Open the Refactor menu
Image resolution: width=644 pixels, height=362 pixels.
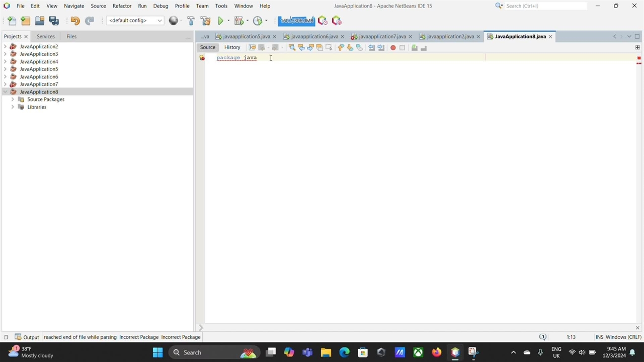click(x=122, y=6)
